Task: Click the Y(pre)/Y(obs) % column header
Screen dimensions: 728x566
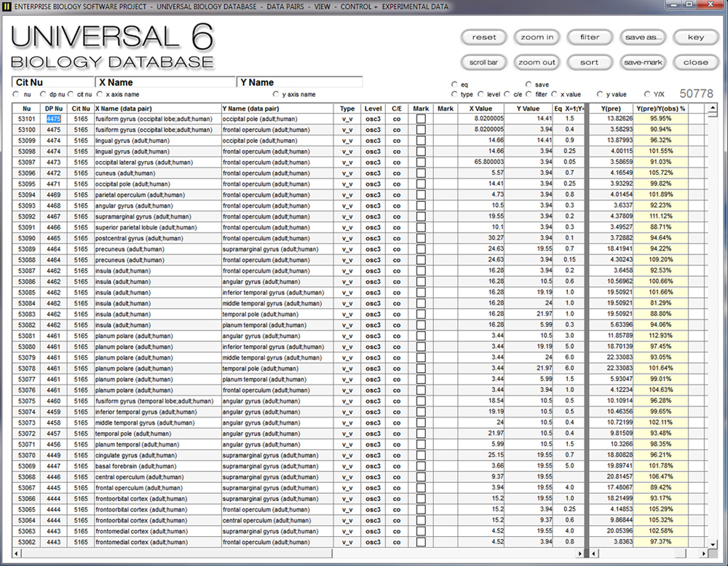Action: point(661,109)
